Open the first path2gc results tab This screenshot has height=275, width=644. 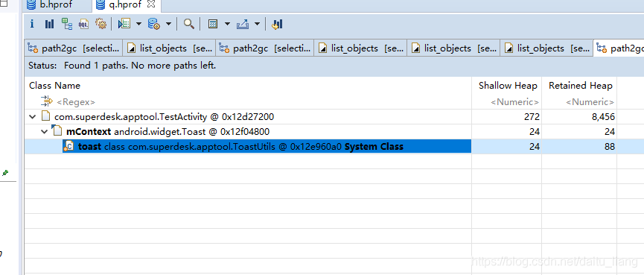[74, 48]
